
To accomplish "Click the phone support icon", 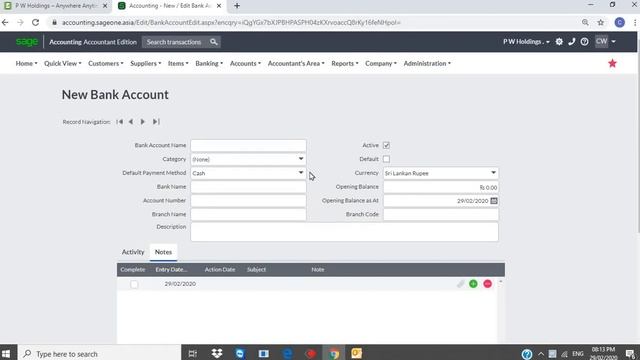I will (572, 42).
